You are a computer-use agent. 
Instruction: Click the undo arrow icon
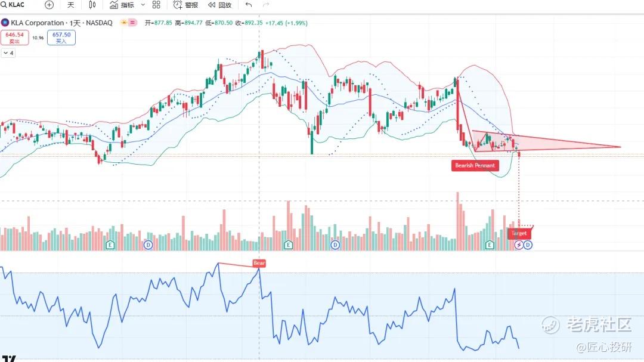249,5
